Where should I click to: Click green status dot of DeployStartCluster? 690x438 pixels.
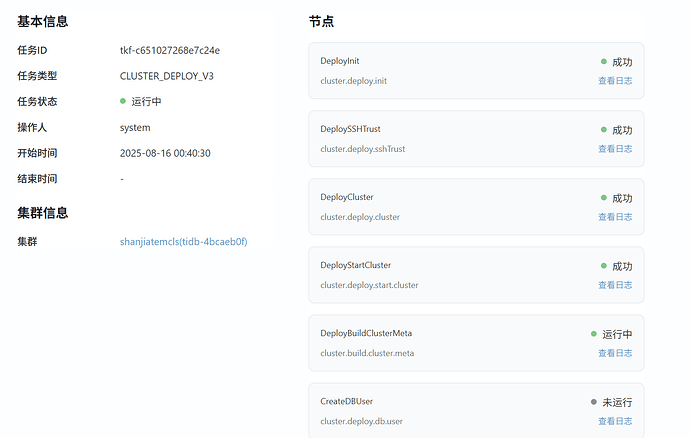(x=604, y=266)
